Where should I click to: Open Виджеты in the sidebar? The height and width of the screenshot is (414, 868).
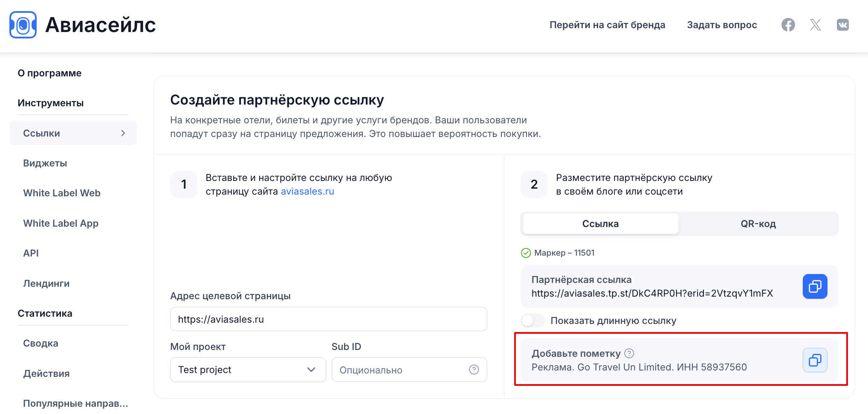tap(45, 163)
